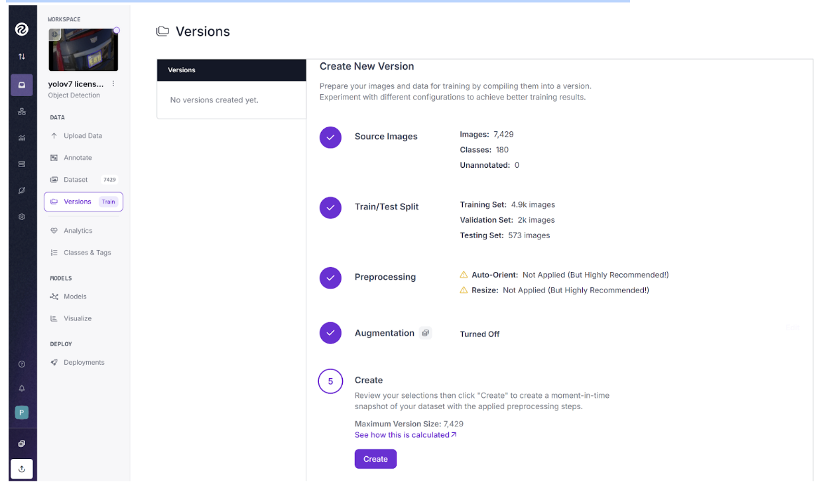Click the 7429 count badge next to Dataset
This screenshot has width=817, height=504.
(x=109, y=180)
